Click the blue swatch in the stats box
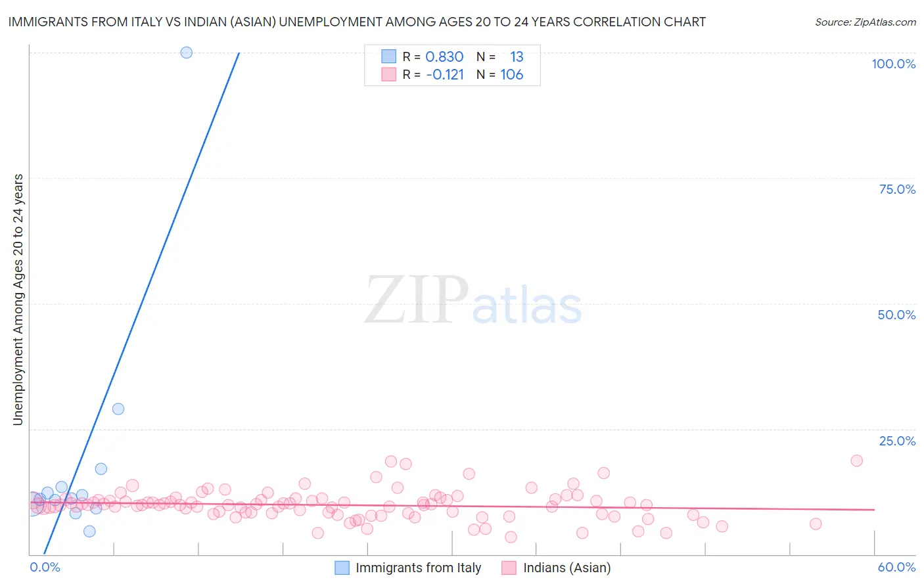 pyautogui.click(x=388, y=56)
